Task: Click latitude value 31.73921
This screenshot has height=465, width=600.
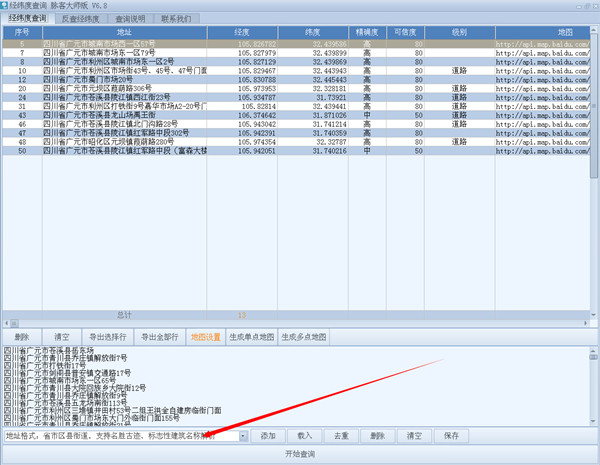Action: [x=329, y=98]
